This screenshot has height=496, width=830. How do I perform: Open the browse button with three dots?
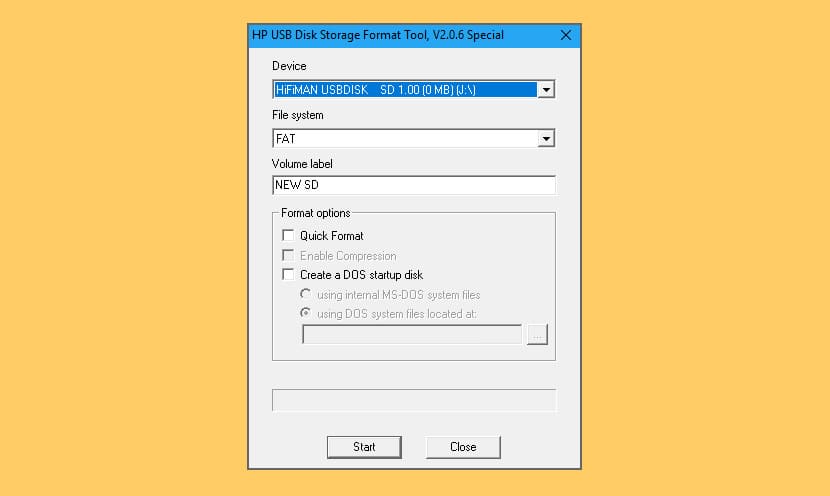click(x=537, y=335)
